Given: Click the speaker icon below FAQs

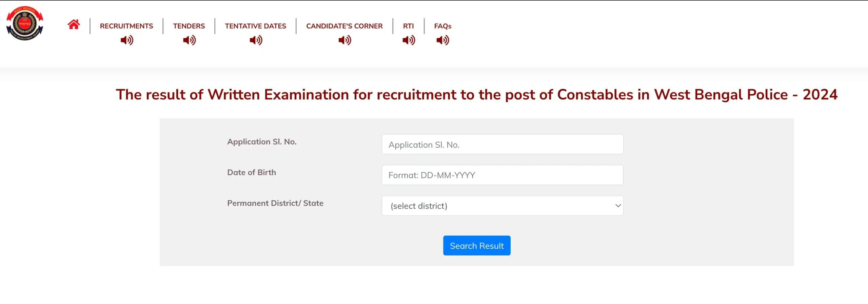Looking at the screenshot, I should point(442,40).
